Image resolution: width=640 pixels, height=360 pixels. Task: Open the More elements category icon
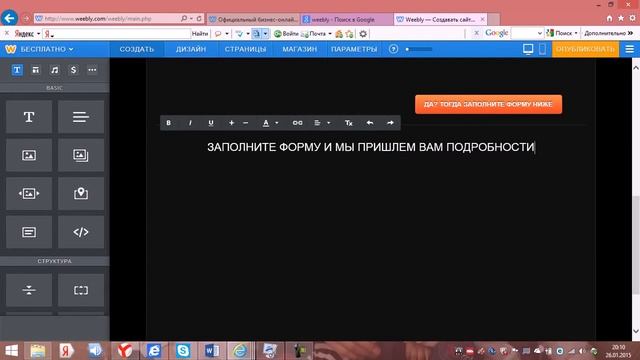coord(92,70)
